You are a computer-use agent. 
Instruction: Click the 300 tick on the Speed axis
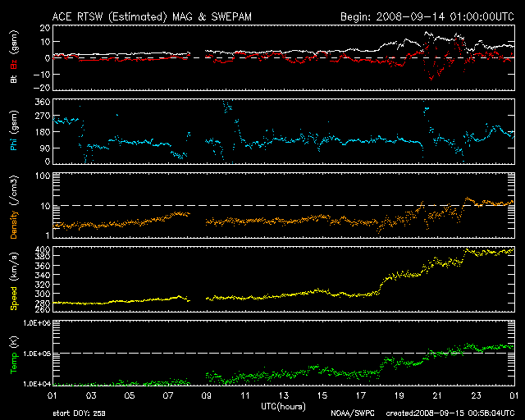click(42, 294)
